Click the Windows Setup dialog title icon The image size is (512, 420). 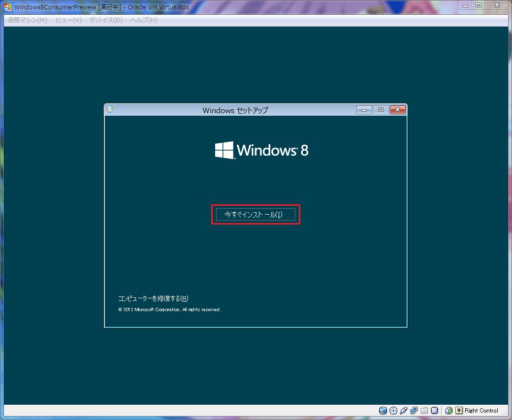pyautogui.click(x=110, y=110)
